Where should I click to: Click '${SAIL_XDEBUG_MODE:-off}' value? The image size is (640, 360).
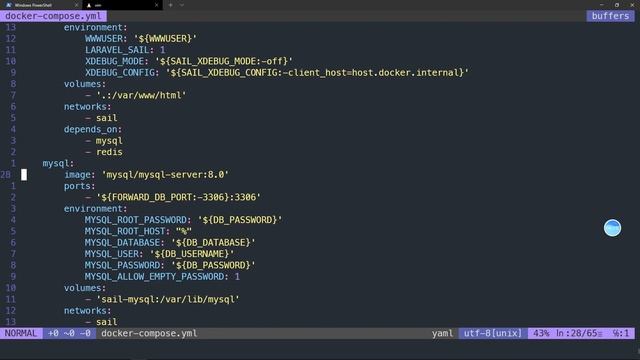pos(224,61)
